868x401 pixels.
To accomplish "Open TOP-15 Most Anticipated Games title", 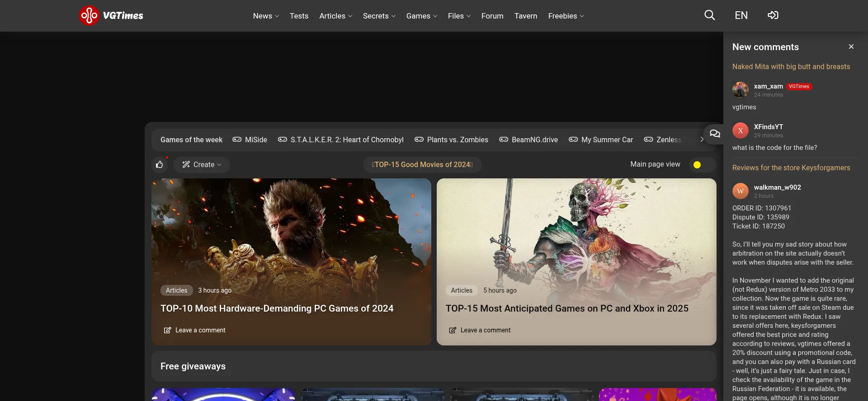I will pyautogui.click(x=567, y=308).
